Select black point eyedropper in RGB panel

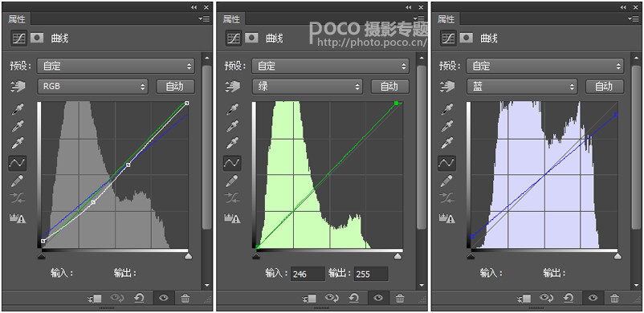(x=17, y=109)
